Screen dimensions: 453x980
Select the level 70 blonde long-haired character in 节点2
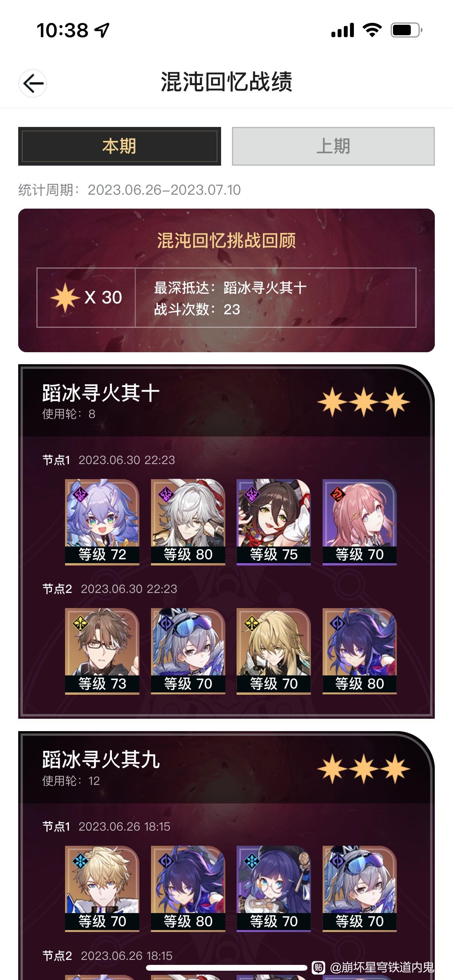[274, 651]
